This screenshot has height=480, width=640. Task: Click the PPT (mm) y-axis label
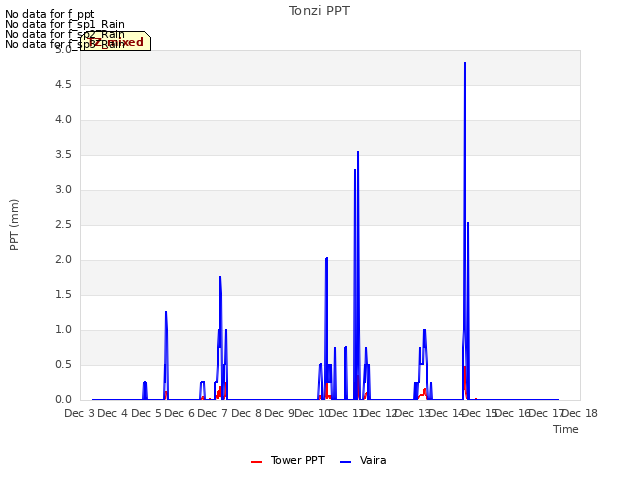point(14,225)
